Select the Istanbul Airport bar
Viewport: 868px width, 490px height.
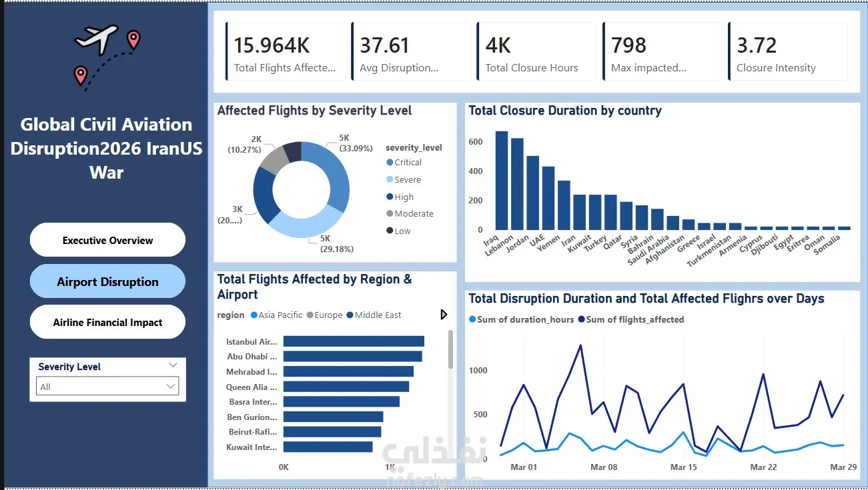[354, 341]
